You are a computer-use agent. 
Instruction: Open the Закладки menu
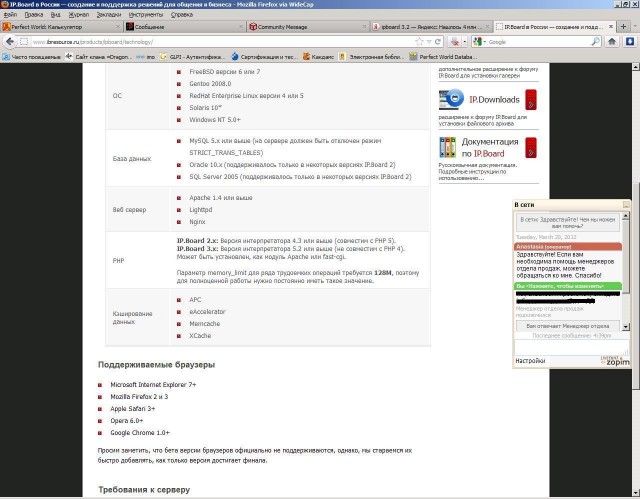click(x=109, y=15)
